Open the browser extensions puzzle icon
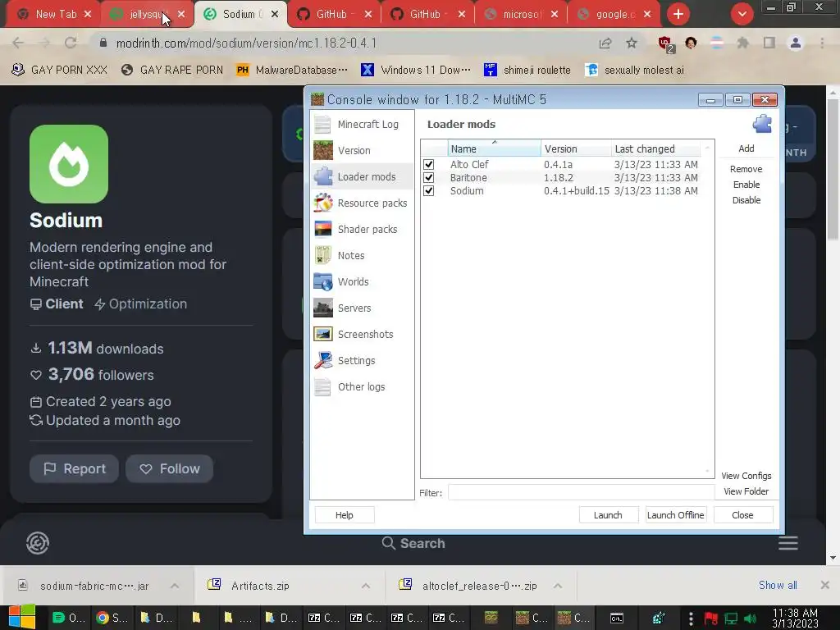 pyautogui.click(x=743, y=43)
